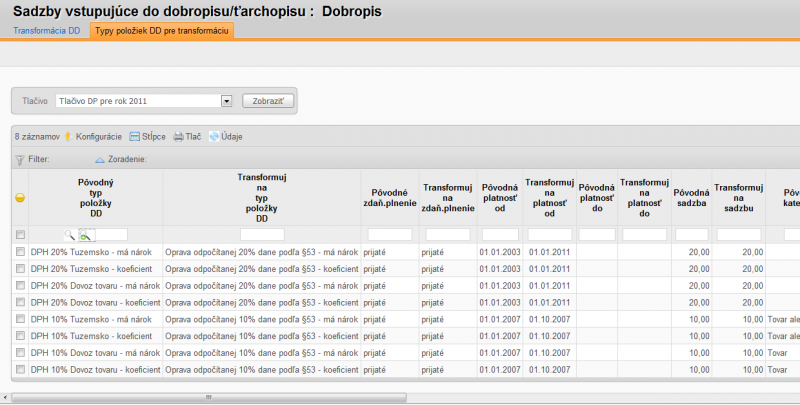The height and width of the screenshot is (405, 800).
Task: Click the scrollbar left arrow
Action: click(x=5, y=397)
